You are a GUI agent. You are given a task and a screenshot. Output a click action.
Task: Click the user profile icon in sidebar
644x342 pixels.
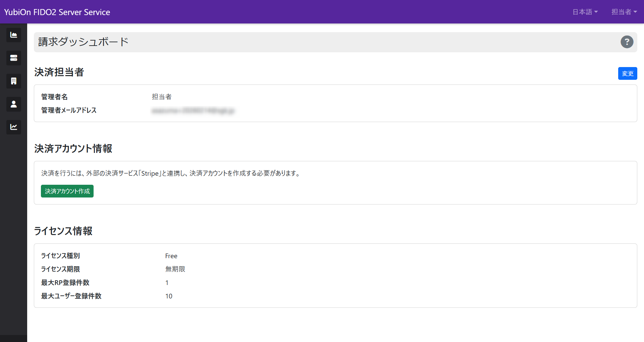click(x=13, y=104)
